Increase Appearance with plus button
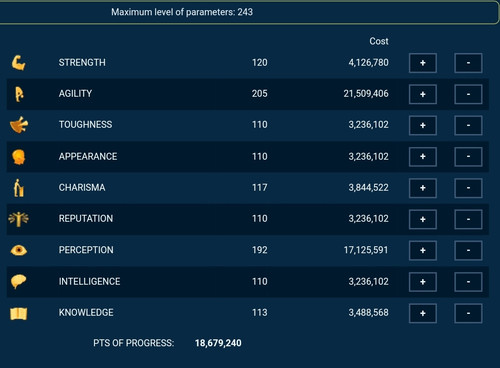Viewport: 500px width, 368px height. pos(423,156)
